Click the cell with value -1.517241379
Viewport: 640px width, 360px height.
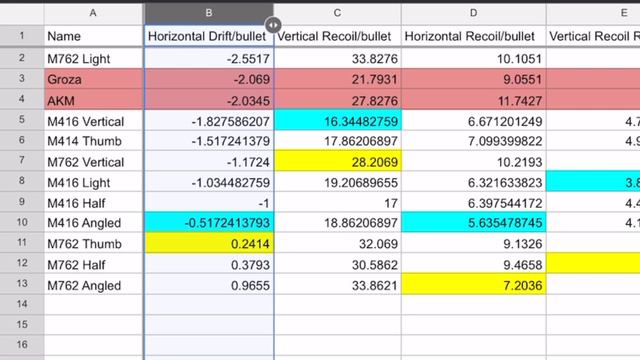pyautogui.click(x=209, y=141)
